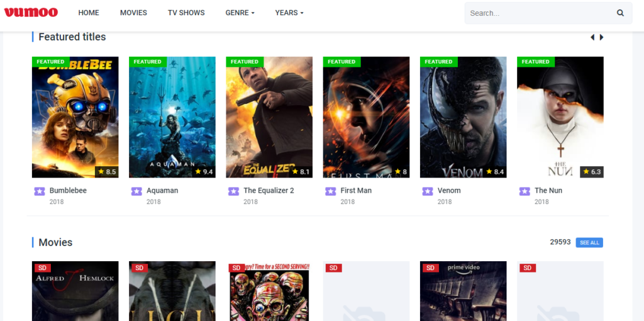The width and height of the screenshot is (644, 321).
Task: Open the Bumblebee poster thumbnail
Action: coord(75,117)
